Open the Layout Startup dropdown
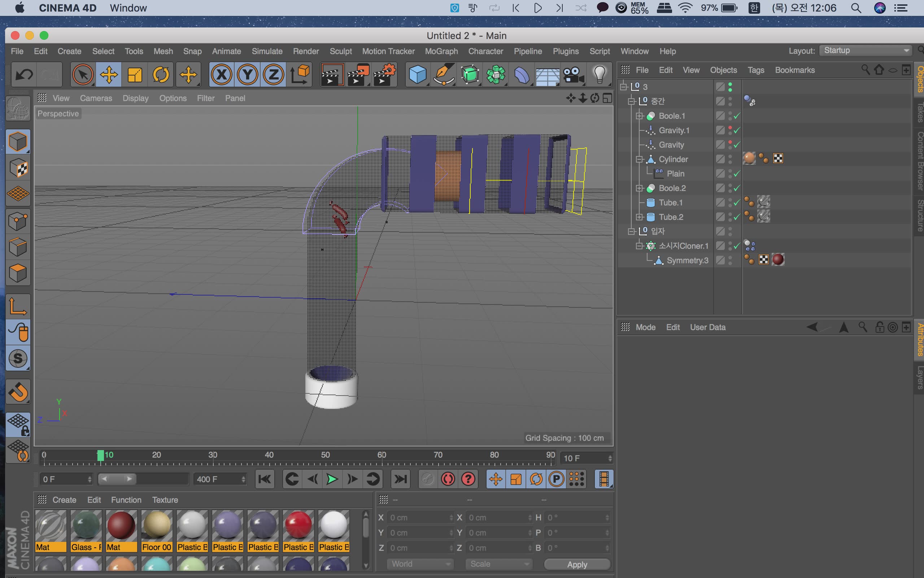924x578 pixels. [x=865, y=51]
